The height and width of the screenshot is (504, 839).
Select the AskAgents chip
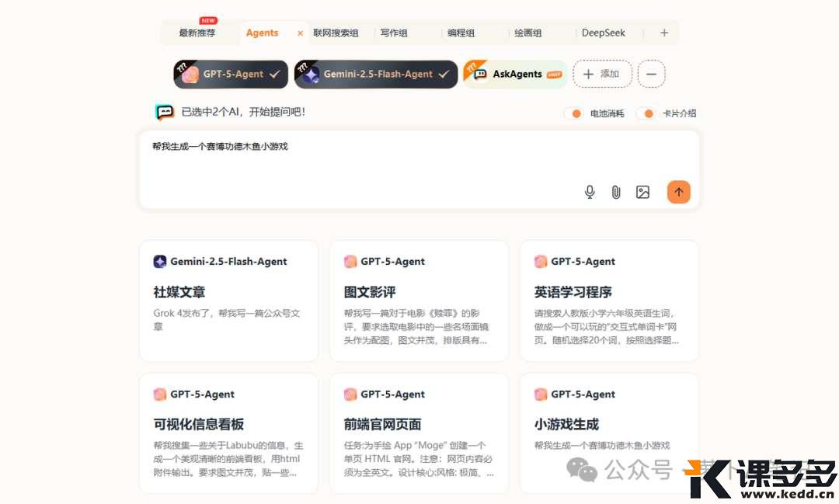point(515,74)
